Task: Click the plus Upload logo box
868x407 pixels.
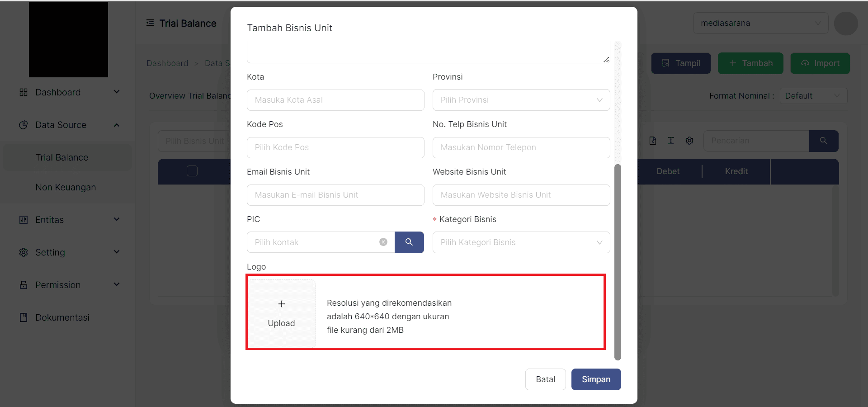Action: (282, 313)
